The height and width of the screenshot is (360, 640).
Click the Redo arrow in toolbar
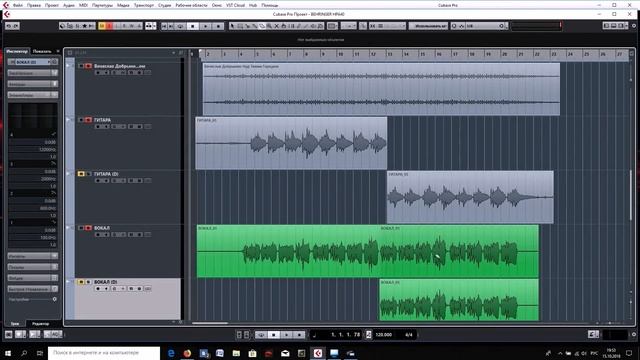click(16, 26)
